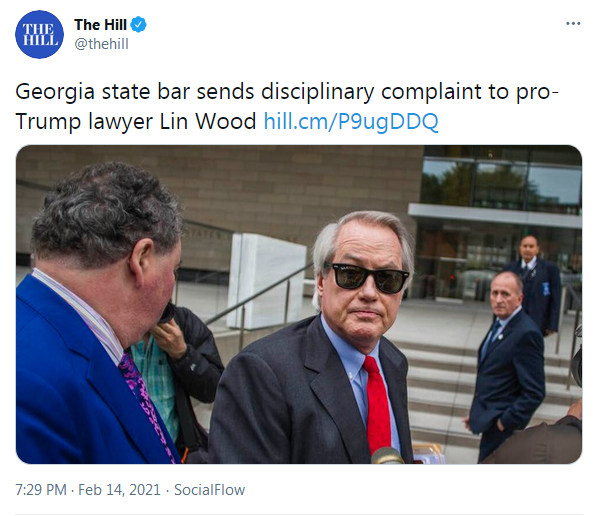Click the microphone at photo bottom edge
Viewport: 598px width, 516px height.
pos(387,456)
